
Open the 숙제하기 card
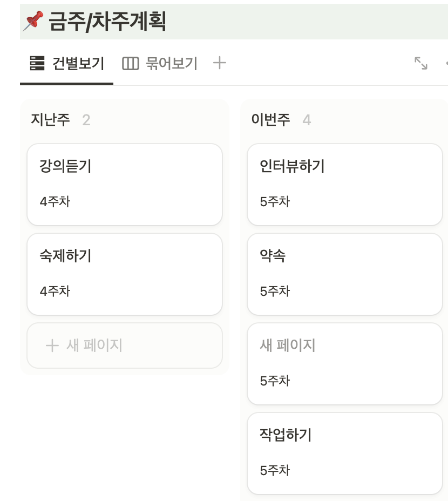tap(124, 273)
